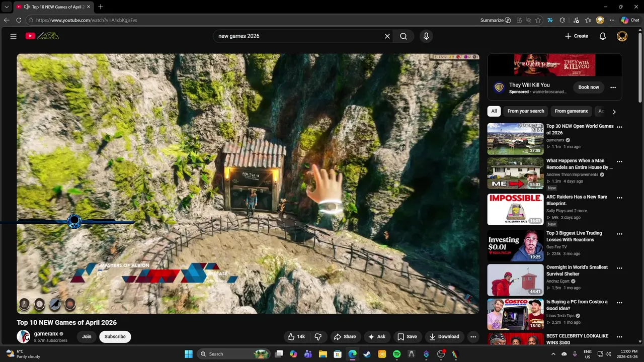Image resolution: width=644 pixels, height=362 pixels.
Task: Open a new browser tab
Action: click(x=101, y=7)
